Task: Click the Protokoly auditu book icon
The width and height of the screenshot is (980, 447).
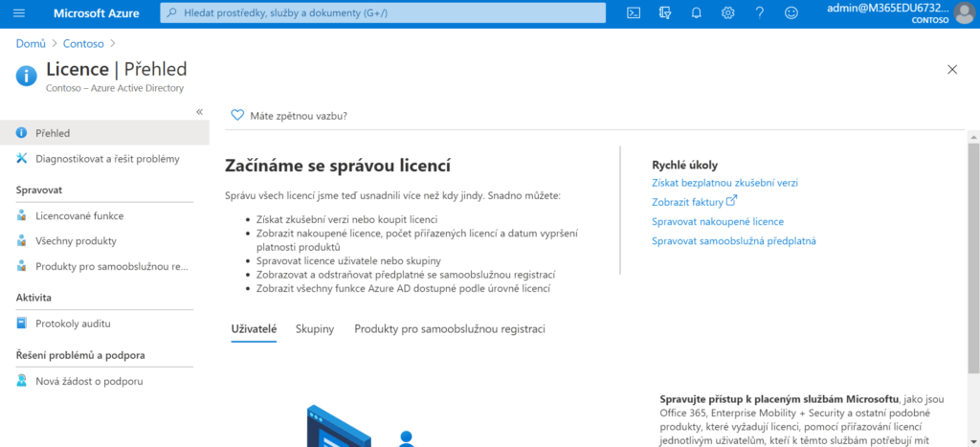Action: [22, 324]
